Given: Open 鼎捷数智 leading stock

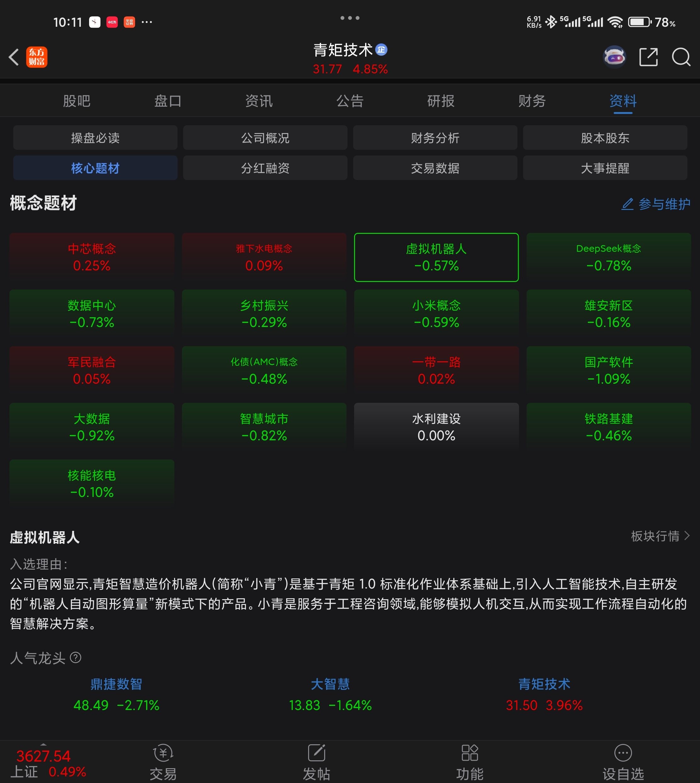Looking at the screenshot, I should (116, 695).
